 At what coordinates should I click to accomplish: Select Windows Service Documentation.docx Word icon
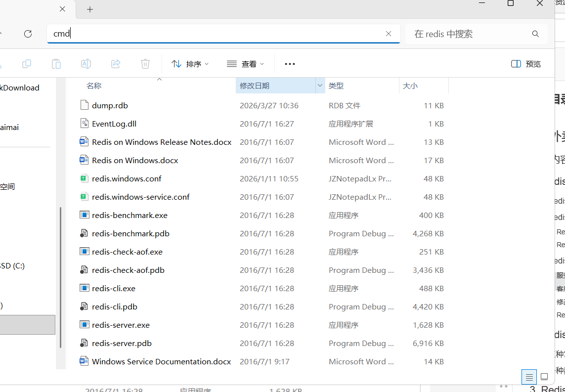pos(84,361)
